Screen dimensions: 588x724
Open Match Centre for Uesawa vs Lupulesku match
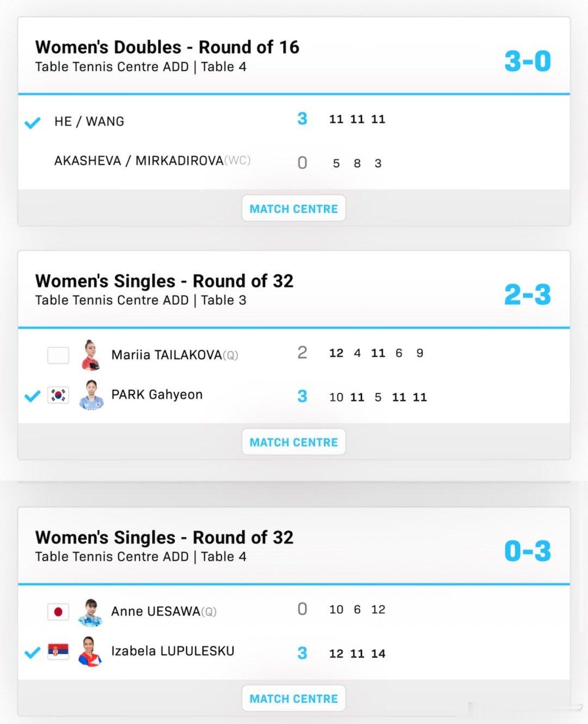click(x=293, y=698)
